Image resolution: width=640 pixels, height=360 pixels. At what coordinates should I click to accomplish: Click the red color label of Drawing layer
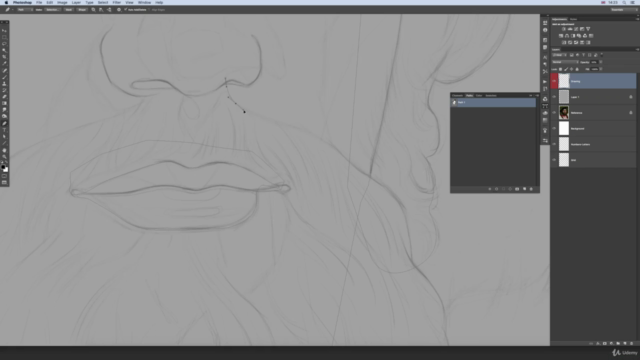554,81
